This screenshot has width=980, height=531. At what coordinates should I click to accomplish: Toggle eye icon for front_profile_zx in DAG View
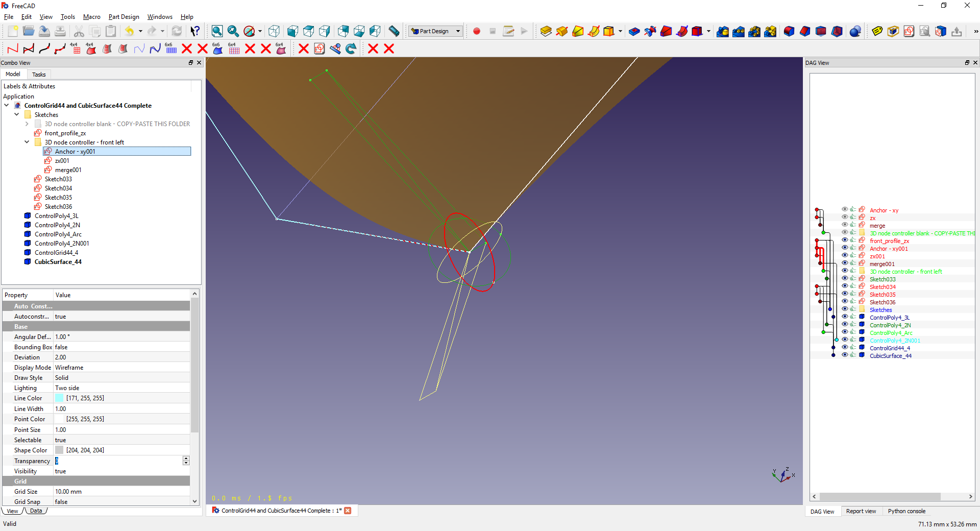(x=845, y=240)
